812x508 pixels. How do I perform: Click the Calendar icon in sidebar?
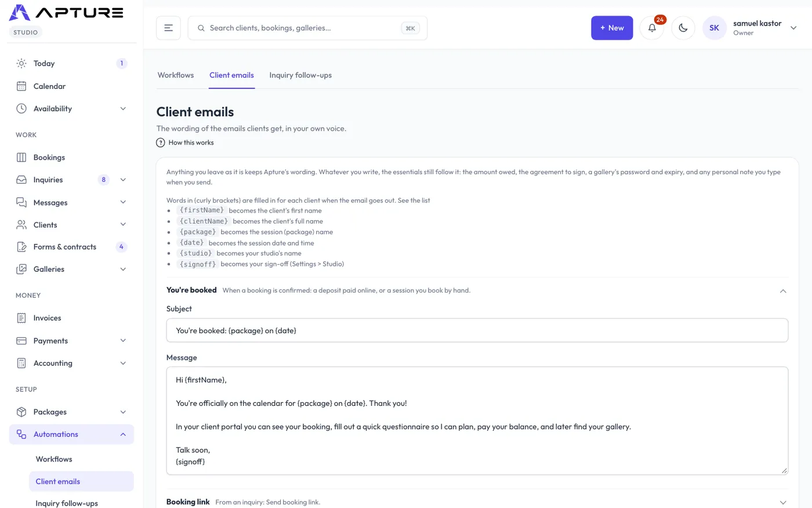21,86
